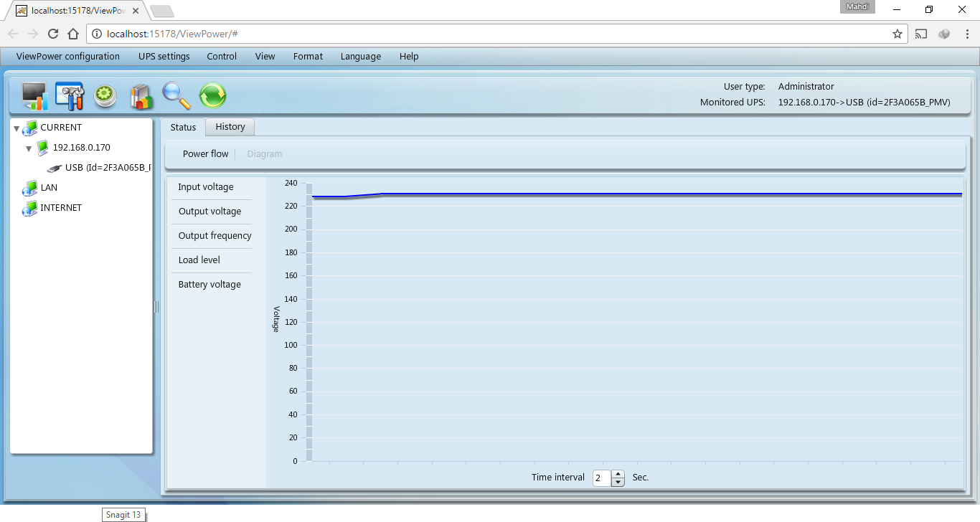The width and height of the screenshot is (980, 522).
Task: Click the magnifying glass search icon
Action: point(176,96)
